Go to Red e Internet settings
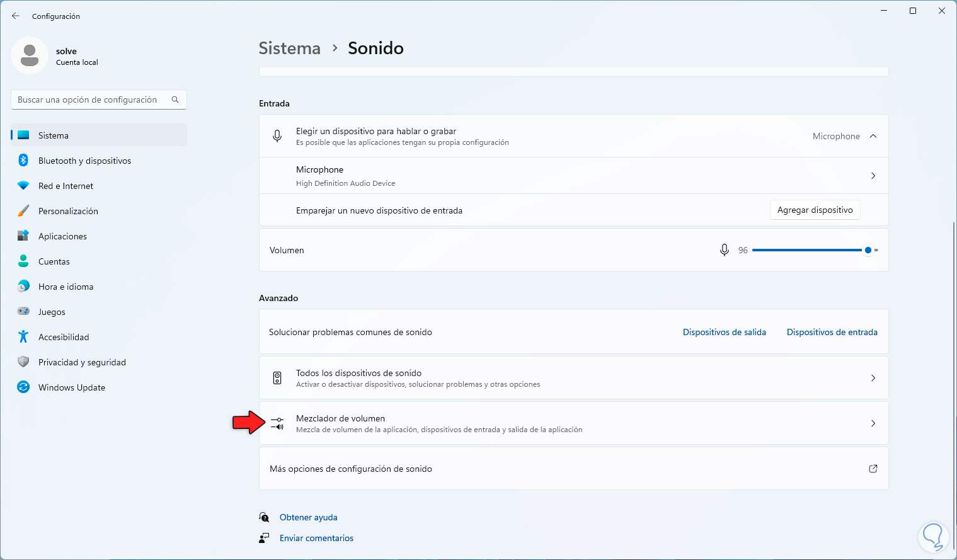Image resolution: width=957 pixels, height=560 pixels. tap(66, 186)
